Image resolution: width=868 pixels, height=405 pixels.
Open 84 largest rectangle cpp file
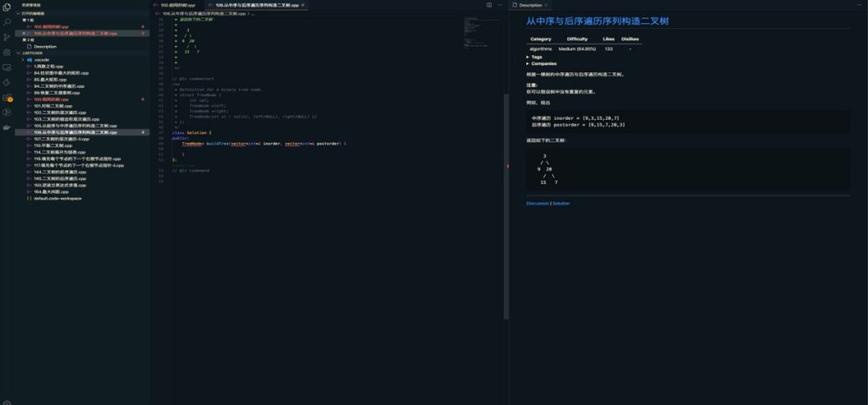point(61,73)
